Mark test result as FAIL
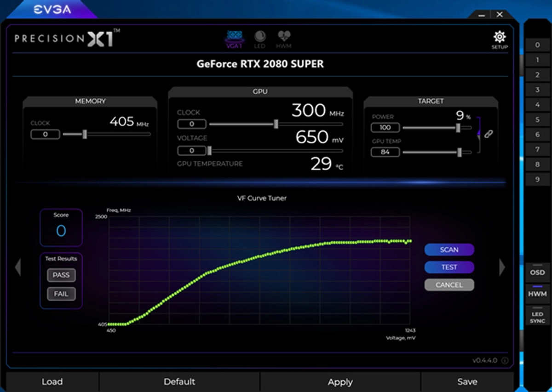 pyautogui.click(x=61, y=294)
